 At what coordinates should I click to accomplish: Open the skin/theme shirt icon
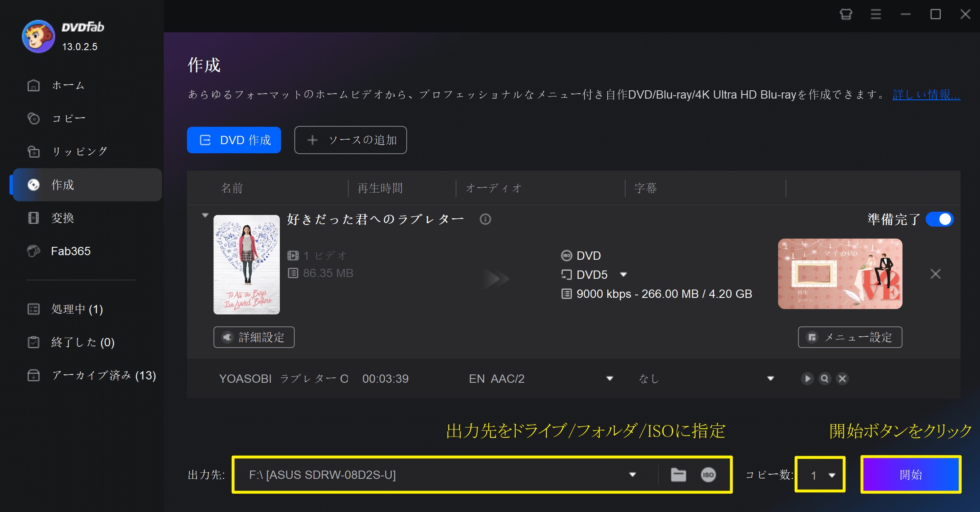coord(846,14)
